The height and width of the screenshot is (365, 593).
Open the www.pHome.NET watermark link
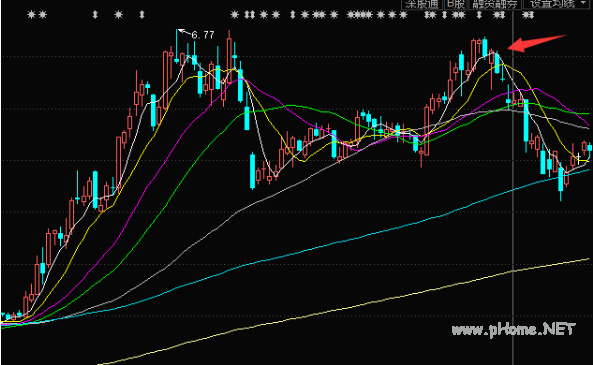[x=514, y=330]
